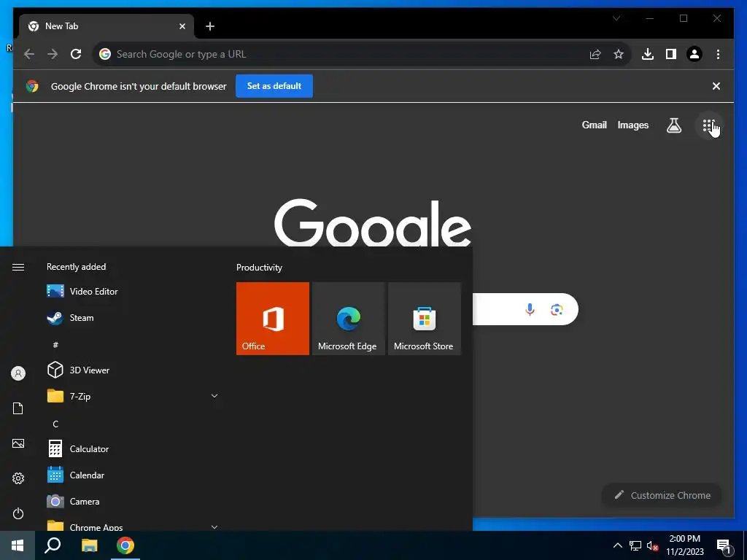Open Microsoft Store tile
The image size is (747, 560).
click(425, 319)
